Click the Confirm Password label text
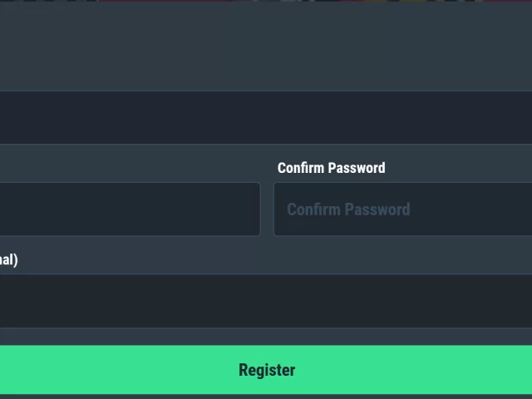The width and height of the screenshot is (532, 399). click(x=331, y=168)
